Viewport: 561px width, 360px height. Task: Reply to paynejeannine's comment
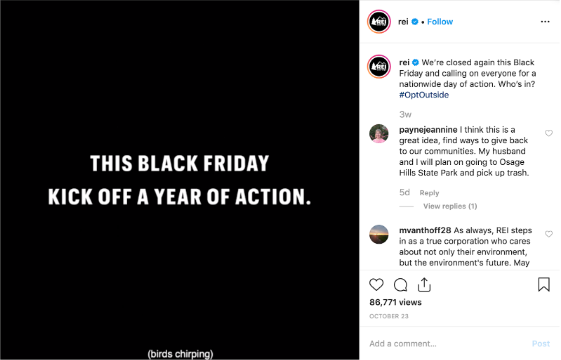[x=429, y=193]
